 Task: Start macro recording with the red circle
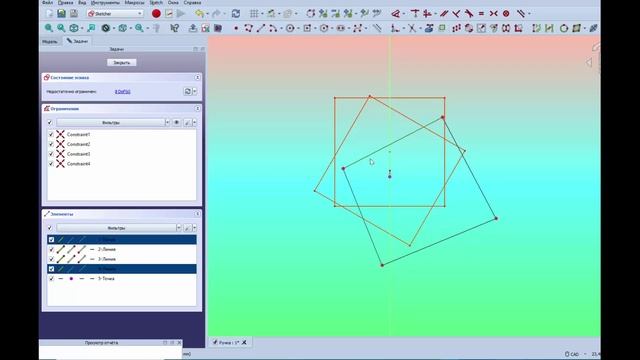click(x=156, y=13)
